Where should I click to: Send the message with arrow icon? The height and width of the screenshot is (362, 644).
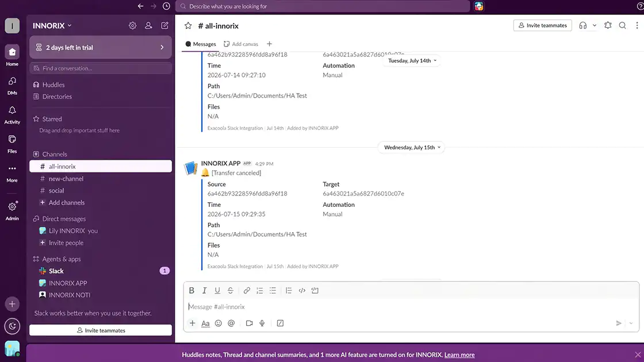click(619, 324)
